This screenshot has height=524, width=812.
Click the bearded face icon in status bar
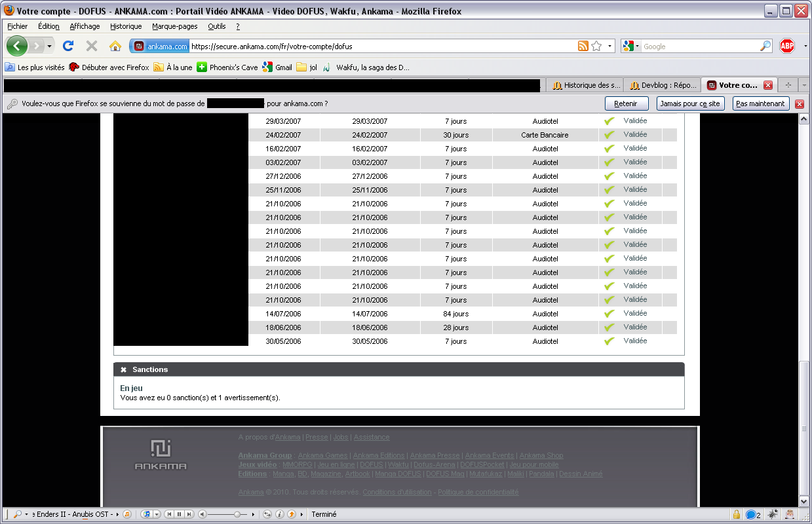coord(790,514)
